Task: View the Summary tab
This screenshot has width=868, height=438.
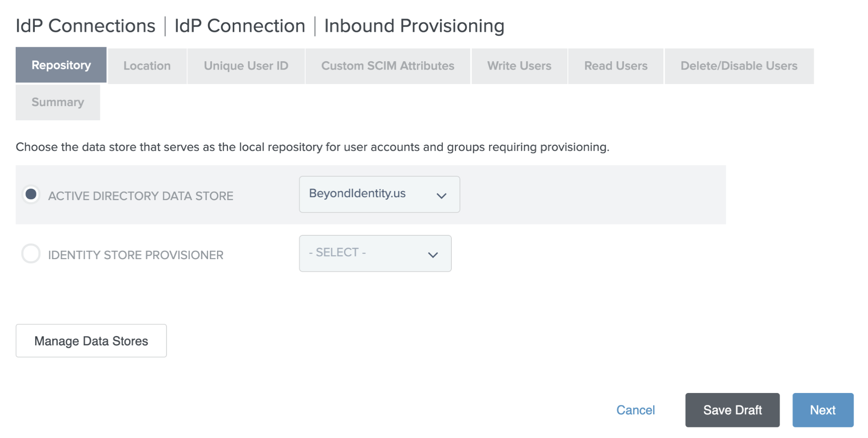Action: [x=58, y=102]
